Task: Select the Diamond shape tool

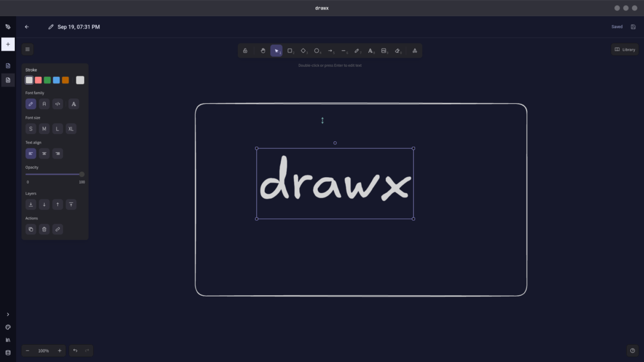Action: 304,51
